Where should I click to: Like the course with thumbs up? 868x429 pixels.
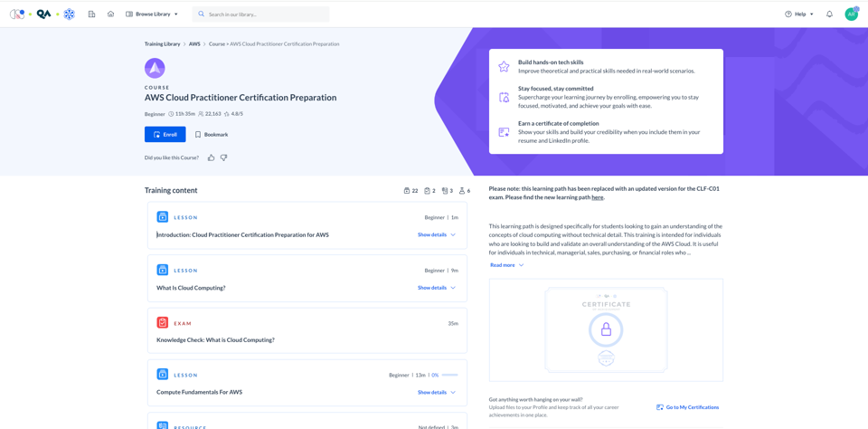coord(211,158)
